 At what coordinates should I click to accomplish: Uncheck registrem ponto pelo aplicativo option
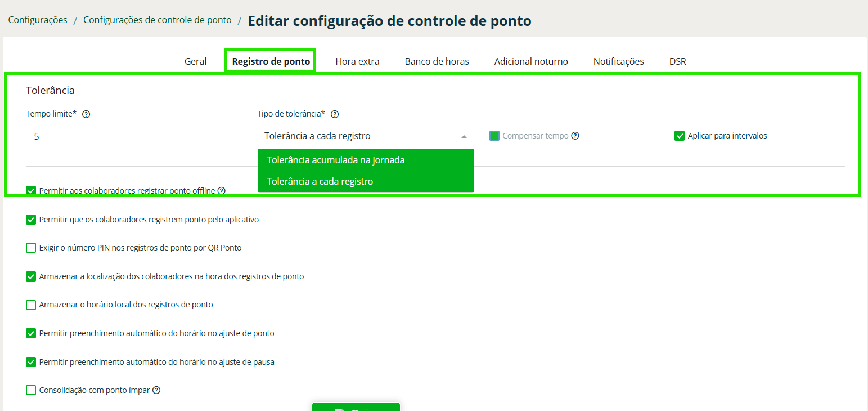coord(31,220)
